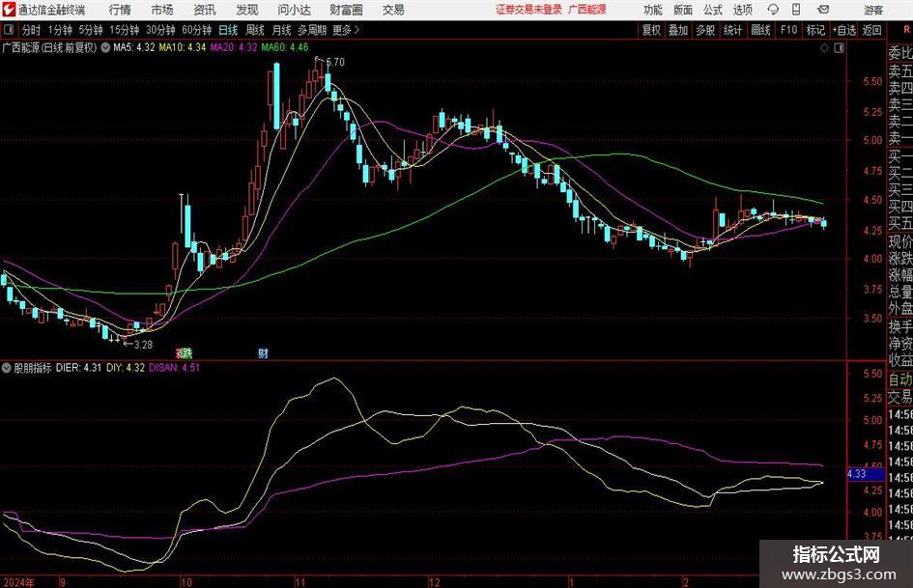Switch to the 30分钟 period tab

(x=160, y=30)
